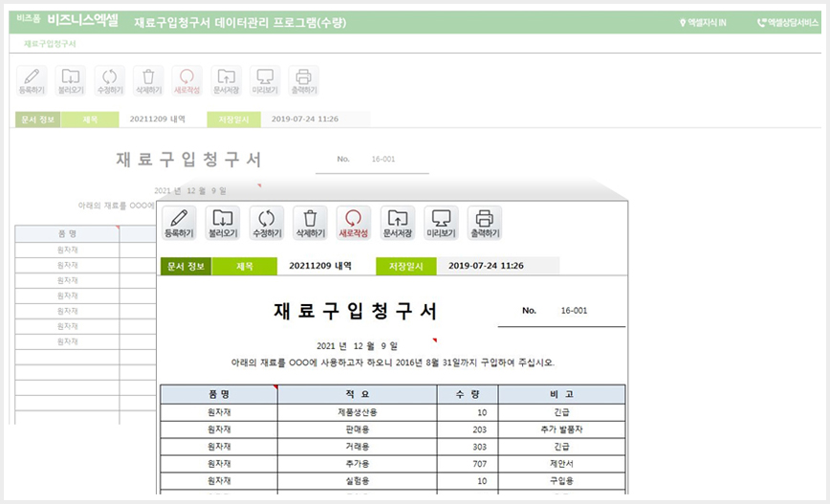Click faded 저장일시 label in background
The height and width of the screenshot is (504, 830).
(234, 120)
